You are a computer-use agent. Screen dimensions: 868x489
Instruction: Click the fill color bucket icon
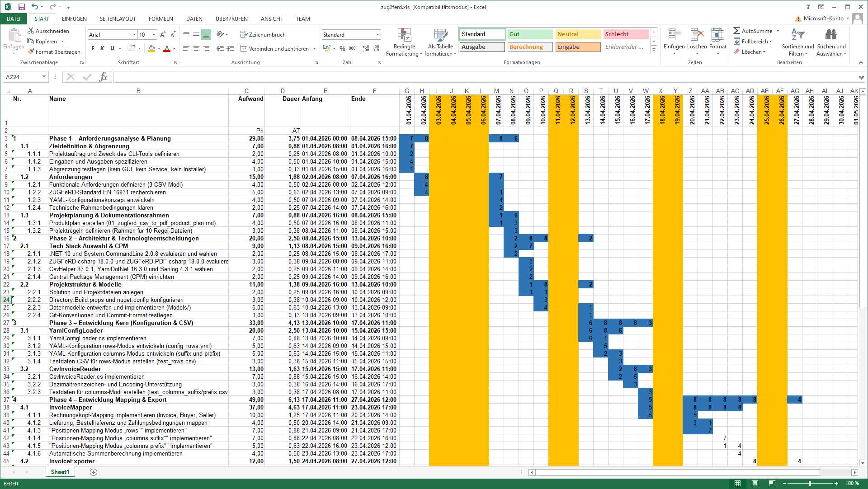click(152, 48)
